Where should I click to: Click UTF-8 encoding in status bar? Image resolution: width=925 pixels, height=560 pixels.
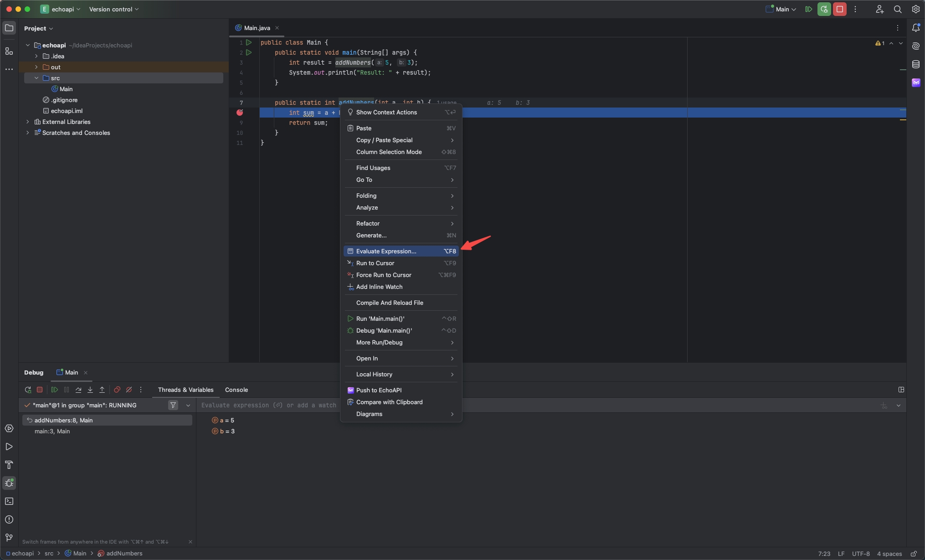(861, 554)
